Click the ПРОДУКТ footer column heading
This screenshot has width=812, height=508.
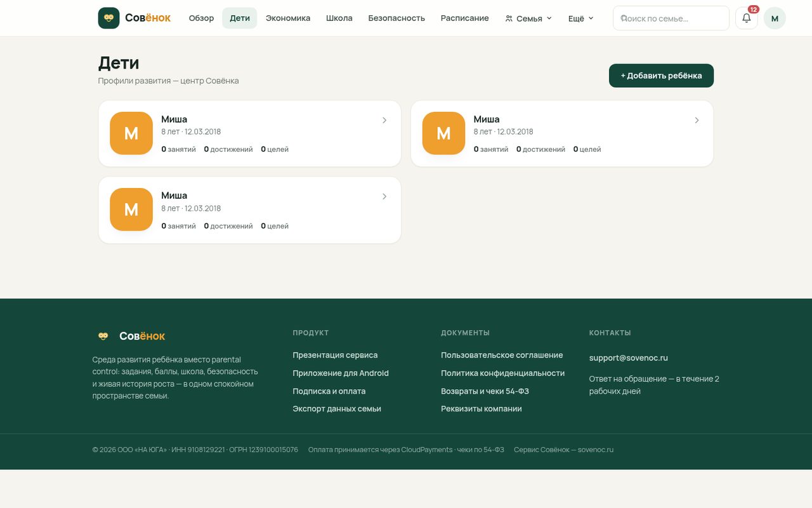click(x=311, y=333)
